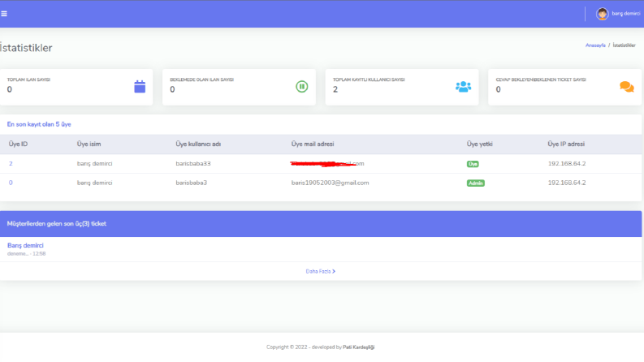The height and width of the screenshot is (362, 644).
Task: Click 'Müşterilerden gelen son üç(3) ticket' header
Action: [57, 224]
